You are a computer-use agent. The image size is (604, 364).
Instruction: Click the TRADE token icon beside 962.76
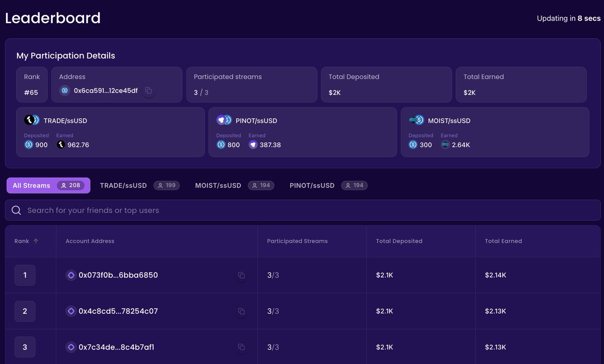(x=61, y=145)
